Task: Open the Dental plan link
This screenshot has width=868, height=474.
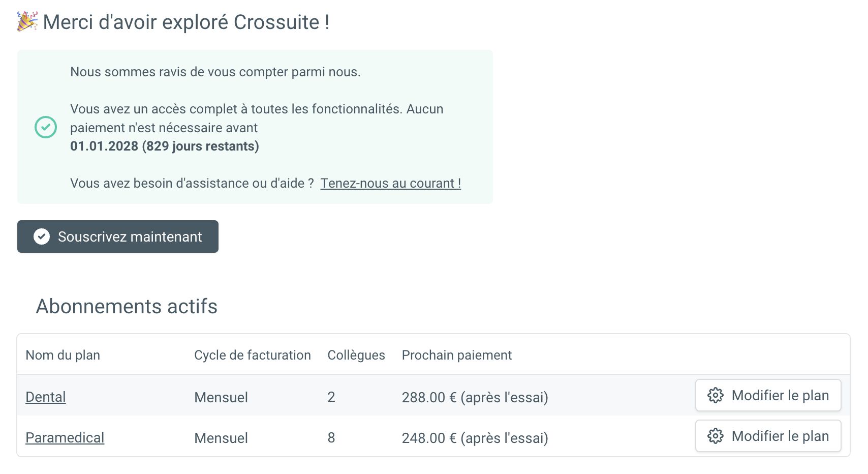Action: click(46, 397)
